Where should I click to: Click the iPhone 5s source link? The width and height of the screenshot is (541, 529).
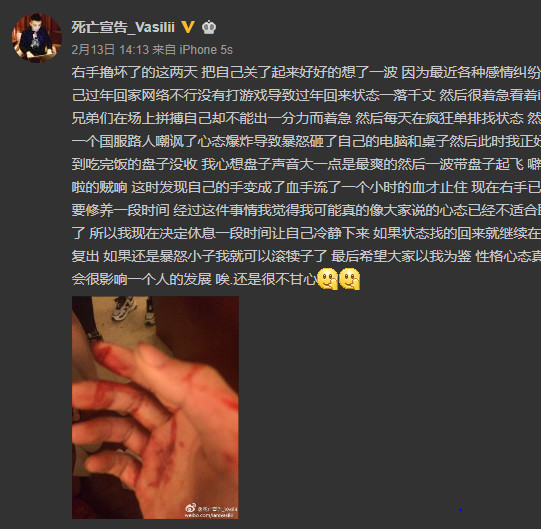206,50
